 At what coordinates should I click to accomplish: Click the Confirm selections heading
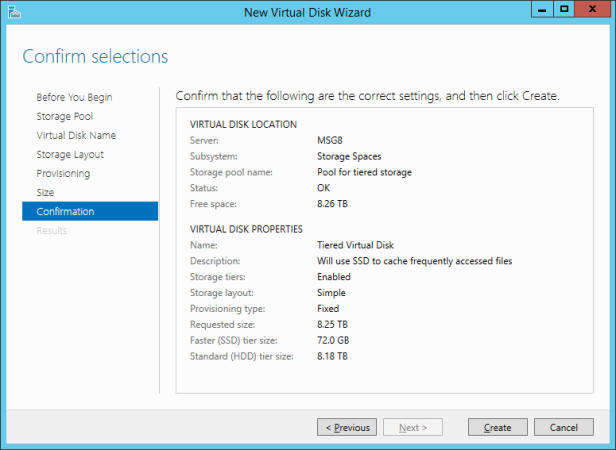[95, 56]
